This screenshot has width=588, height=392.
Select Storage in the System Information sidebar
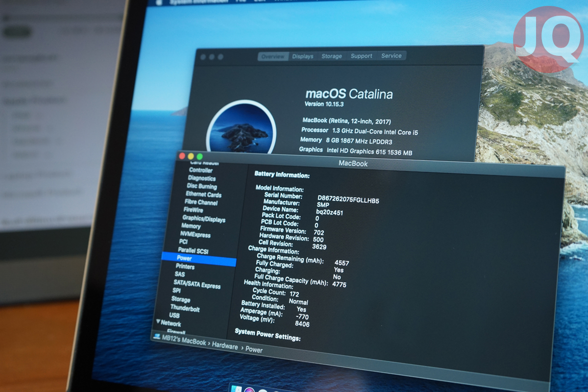click(180, 299)
